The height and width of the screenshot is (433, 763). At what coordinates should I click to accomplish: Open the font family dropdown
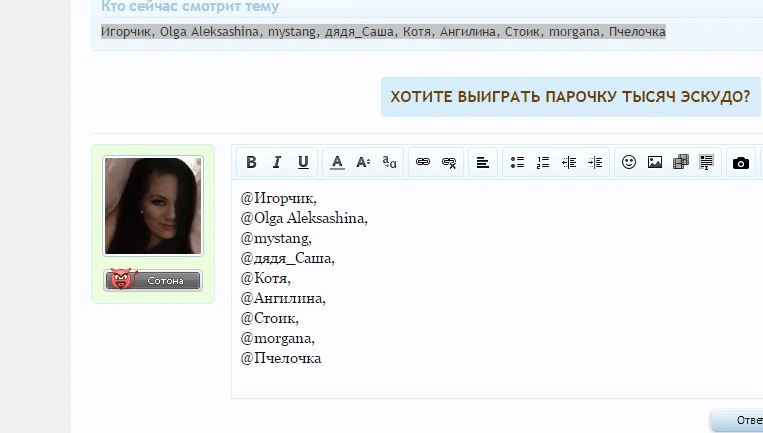coord(390,162)
